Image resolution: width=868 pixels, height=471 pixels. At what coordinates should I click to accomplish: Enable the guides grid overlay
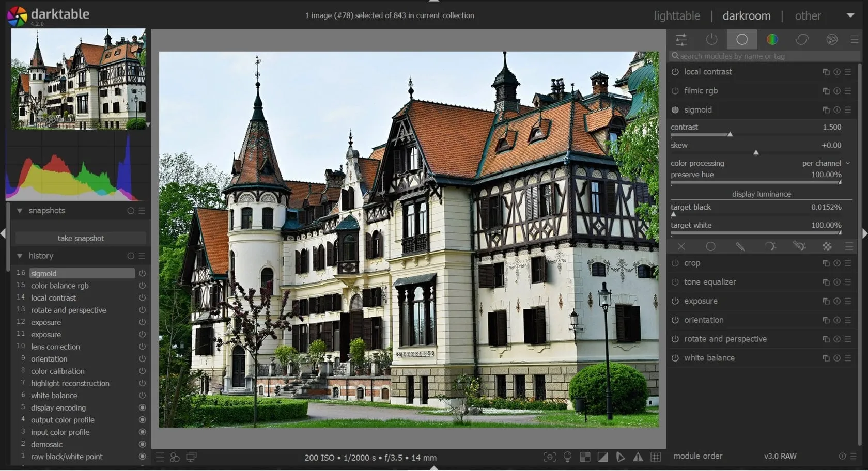(656, 457)
